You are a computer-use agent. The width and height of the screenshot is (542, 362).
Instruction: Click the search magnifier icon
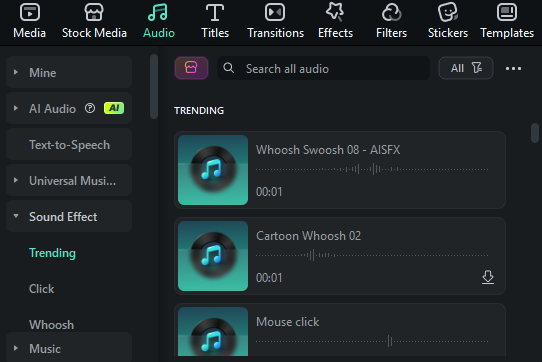point(228,68)
